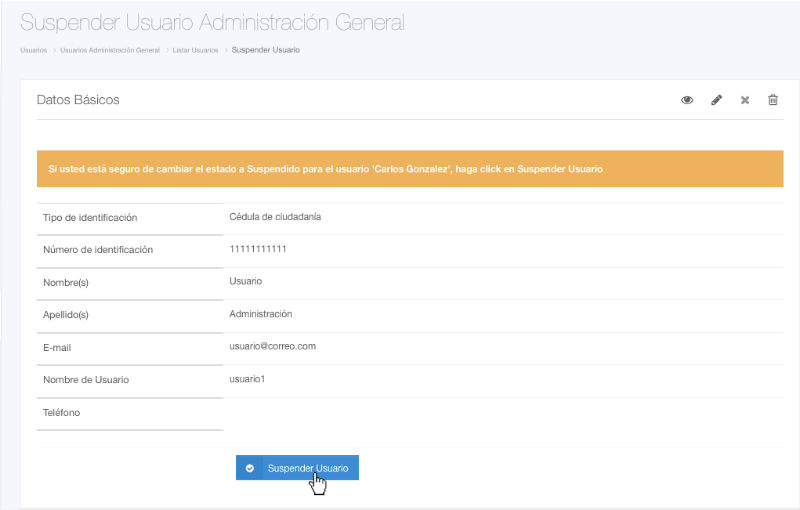Image resolution: width=800 pixels, height=510 pixels.
Task: Click the Suspender Usuario breadcrumb item
Action: [265, 50]
